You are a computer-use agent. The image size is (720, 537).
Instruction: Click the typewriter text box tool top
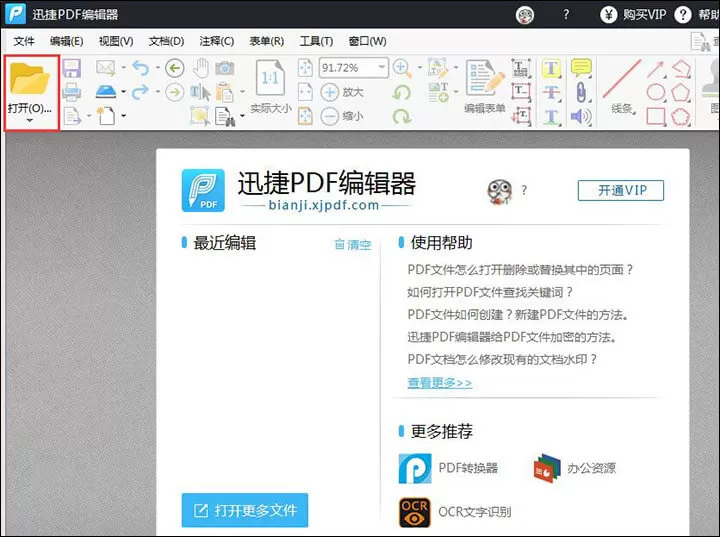point(521,68)
